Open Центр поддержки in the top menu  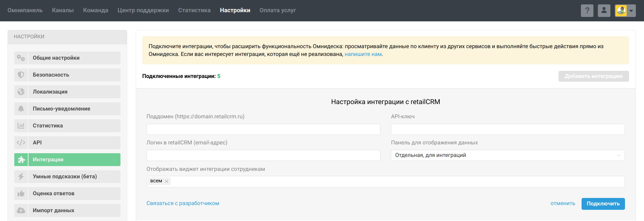(x=143, y=11)
